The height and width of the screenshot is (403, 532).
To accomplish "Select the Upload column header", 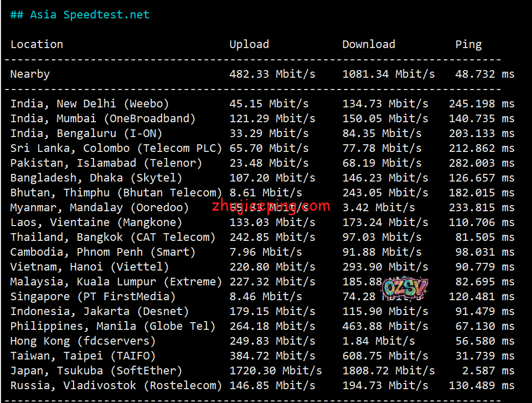I will 249,44.
